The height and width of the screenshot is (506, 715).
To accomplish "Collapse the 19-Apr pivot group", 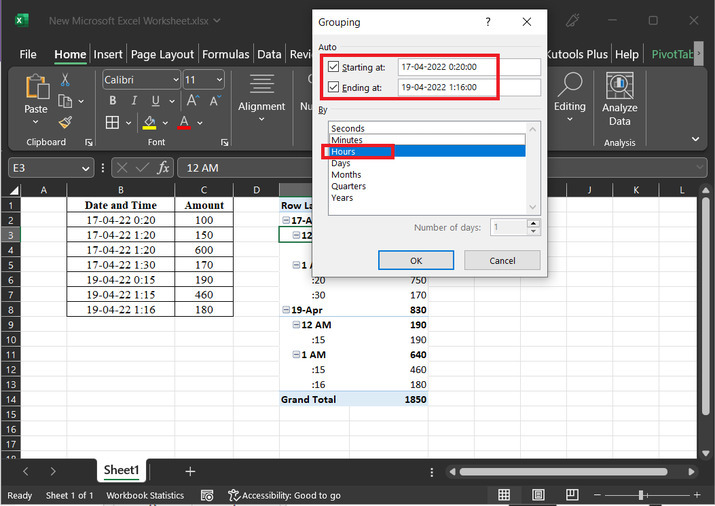I will pyautogui.click(x=286, y=311).
